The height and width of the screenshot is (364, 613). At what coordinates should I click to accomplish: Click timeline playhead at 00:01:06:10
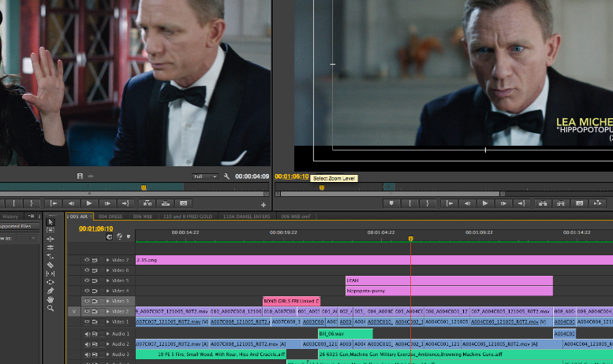tap(410, 238)
